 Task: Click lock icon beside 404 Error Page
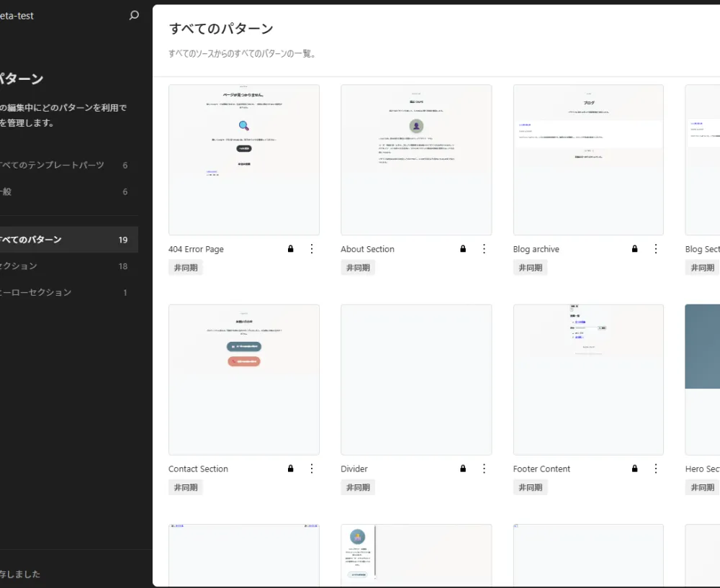pyautogui.click(x=291, y=249)
